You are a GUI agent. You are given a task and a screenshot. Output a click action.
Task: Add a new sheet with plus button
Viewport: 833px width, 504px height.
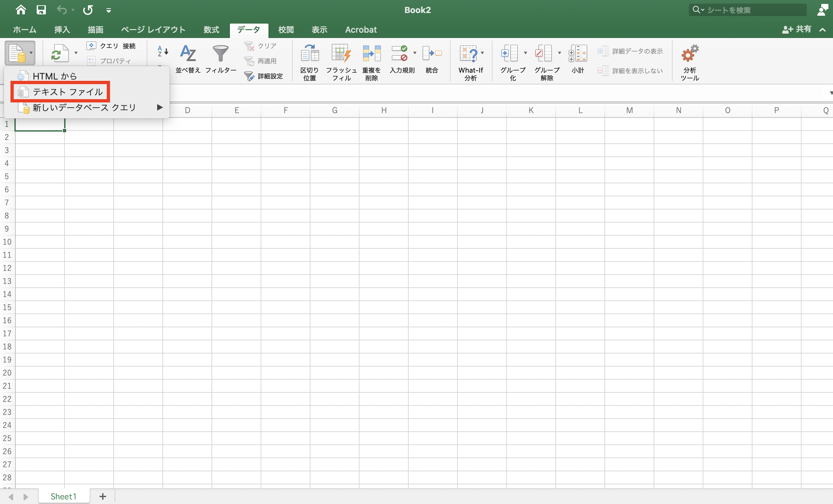click(103, 496)
